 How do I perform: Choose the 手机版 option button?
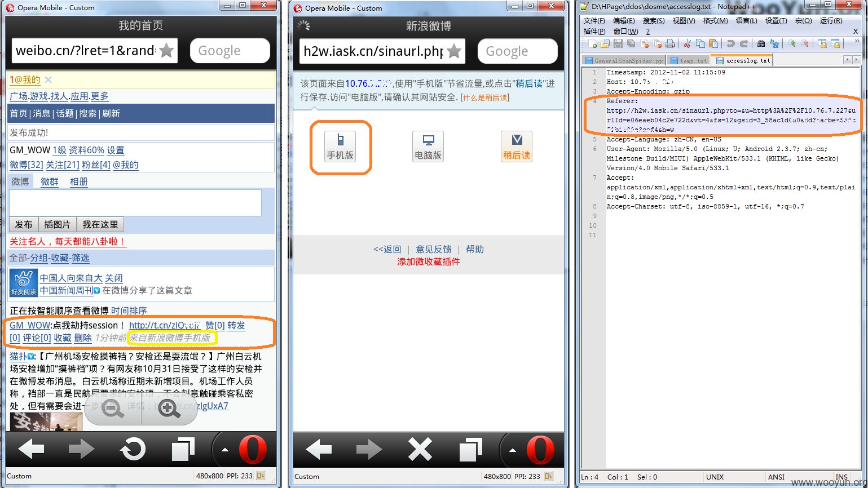340,147
